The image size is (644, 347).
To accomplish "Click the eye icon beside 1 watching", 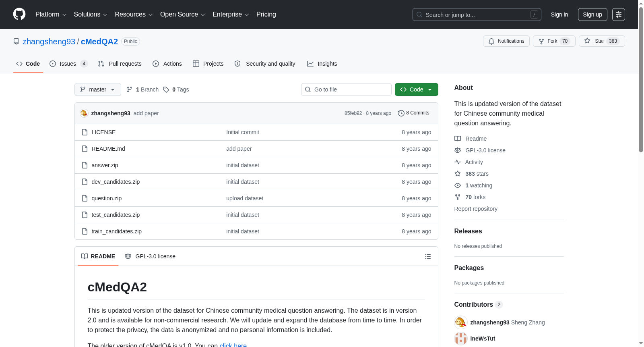I will (x=458, y=185).
